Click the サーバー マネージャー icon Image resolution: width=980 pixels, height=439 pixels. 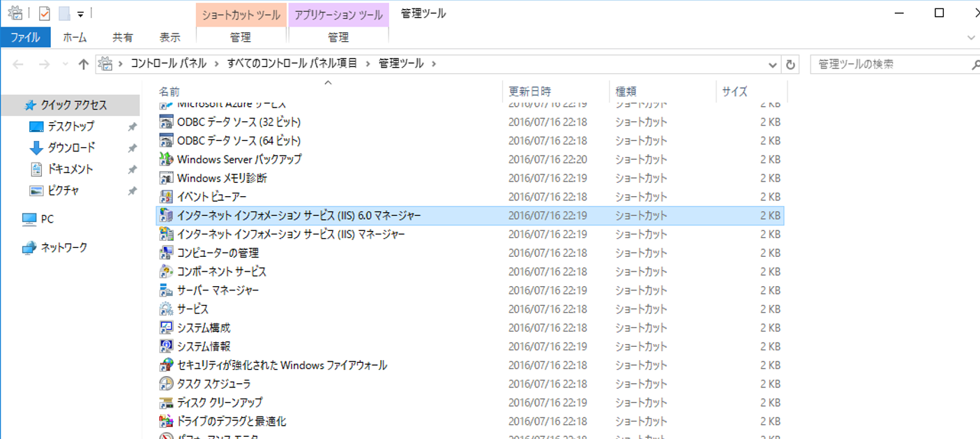click(x=166, y=290)
